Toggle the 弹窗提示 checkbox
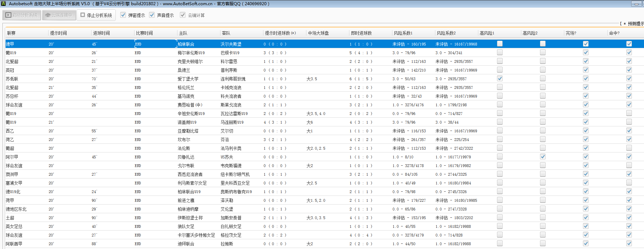This screenshot has height=249, width=644. point(123,15)
